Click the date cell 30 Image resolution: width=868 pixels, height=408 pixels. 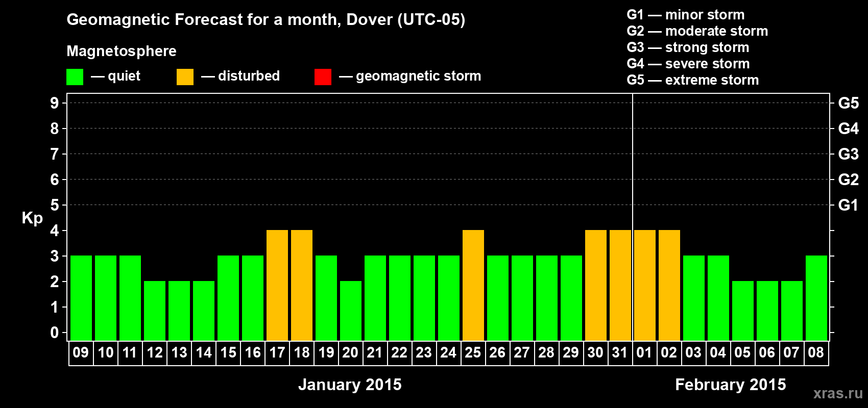[595, 353]
